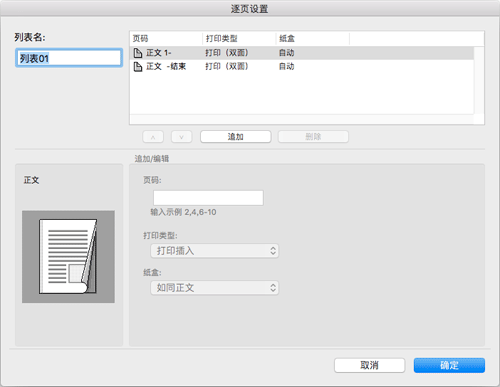Click the 追加 button
Viewport: 500px width, 387px height.
click(x=236, y=137)
